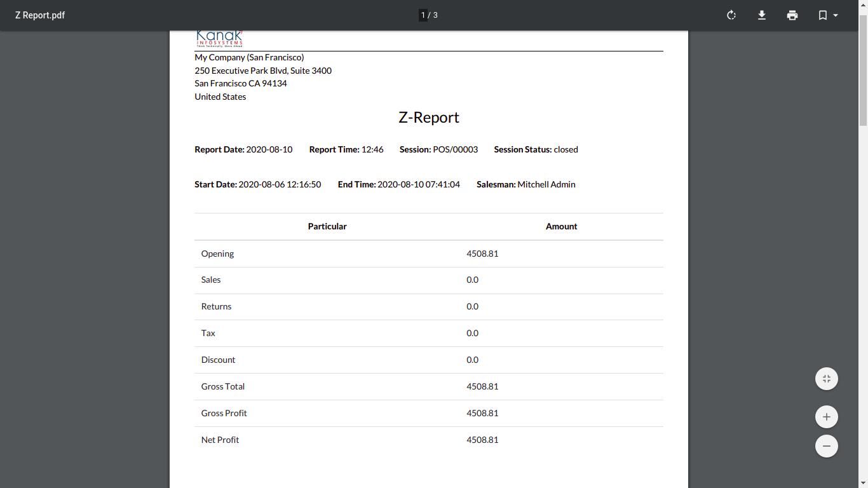Image resolution: width=868 pixels, height=488 pixels.
Task: Download the Z Report PDF
Action: (762, 15)
